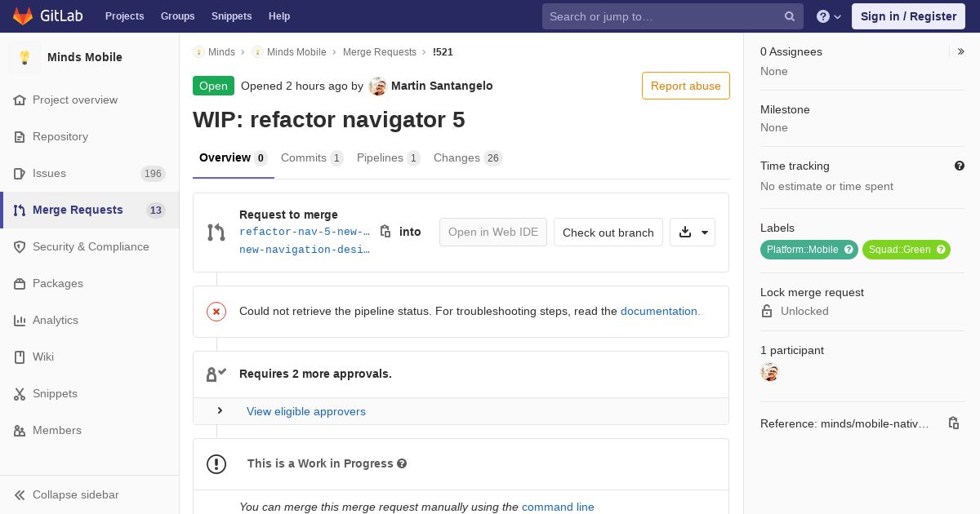Click Work in Progress help icon
This screenshot has width=980, height=514.
click(402, 463)
